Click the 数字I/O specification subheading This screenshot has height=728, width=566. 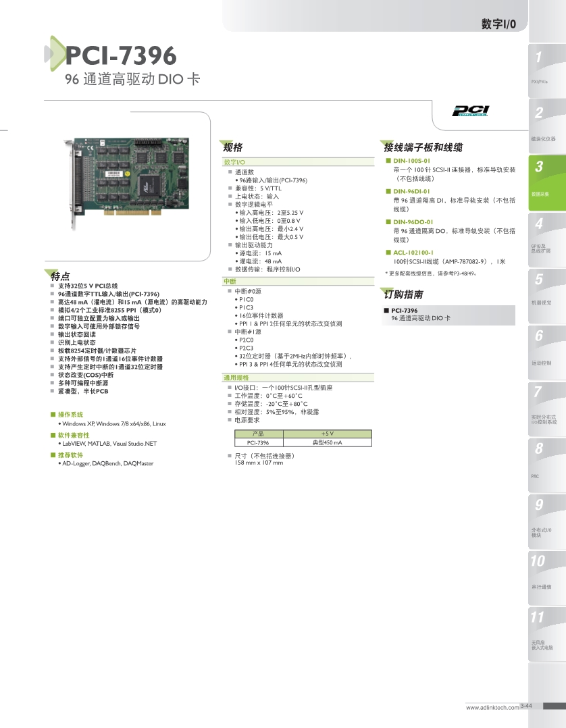(x=234, y=162)
